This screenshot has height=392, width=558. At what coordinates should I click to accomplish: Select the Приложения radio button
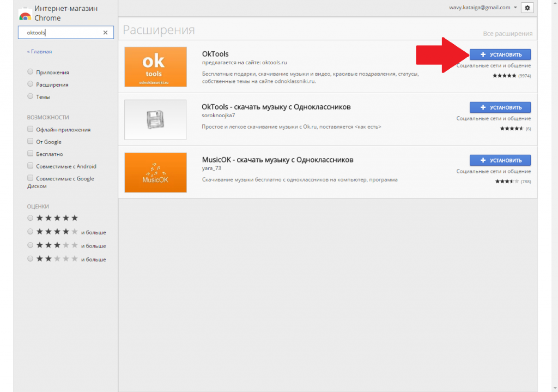[x=31, y=72]
